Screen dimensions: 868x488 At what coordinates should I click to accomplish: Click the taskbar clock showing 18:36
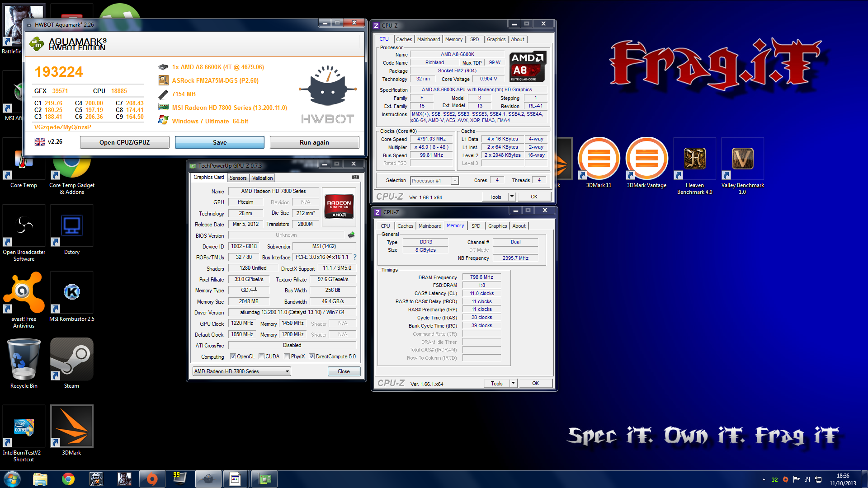[x=843, y=479]
